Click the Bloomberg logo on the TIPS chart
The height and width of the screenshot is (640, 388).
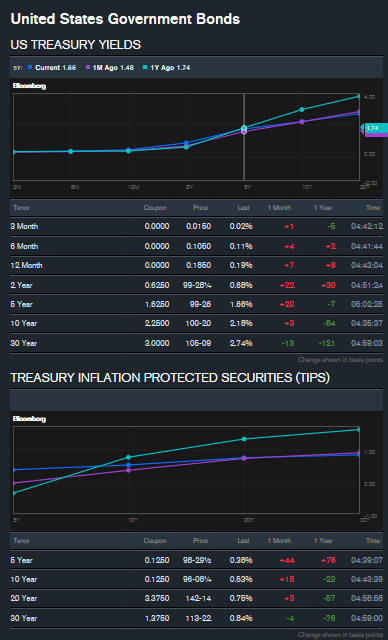[x=29, y=419]
